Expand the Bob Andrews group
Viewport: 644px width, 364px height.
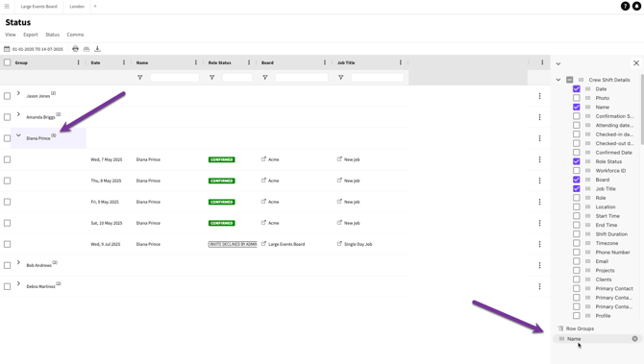[x=18, y=262]
